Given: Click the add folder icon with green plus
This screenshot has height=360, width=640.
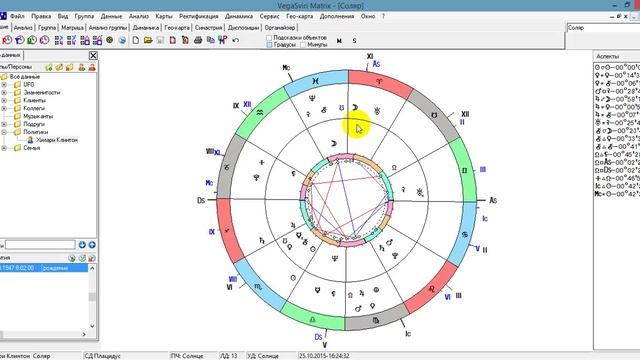Looking at the screenshot, I should coord(49,67).
